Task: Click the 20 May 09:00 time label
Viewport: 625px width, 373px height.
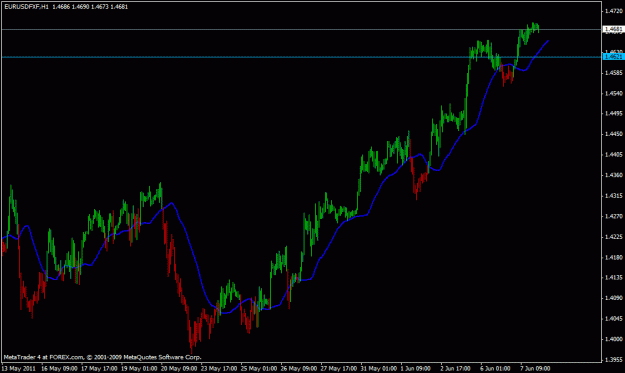Action: point(179,369)
